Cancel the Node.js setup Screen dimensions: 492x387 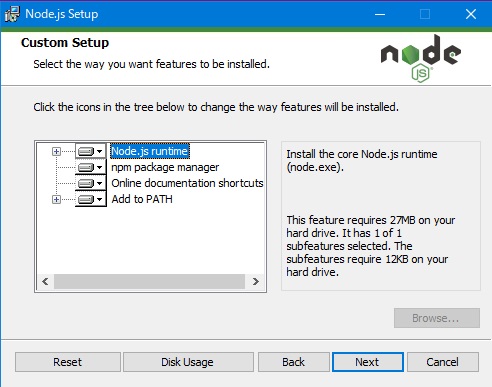pyautogui.click(x=443, y=362)
